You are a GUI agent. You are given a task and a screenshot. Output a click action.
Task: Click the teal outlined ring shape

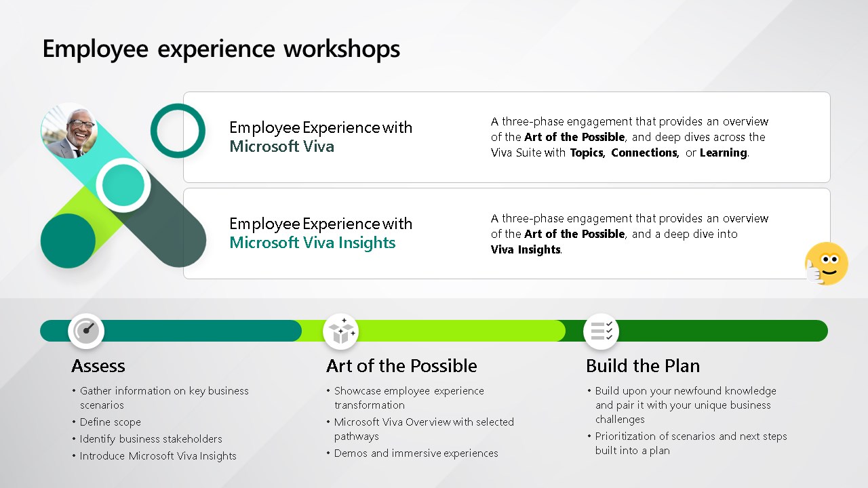(178, 131)
